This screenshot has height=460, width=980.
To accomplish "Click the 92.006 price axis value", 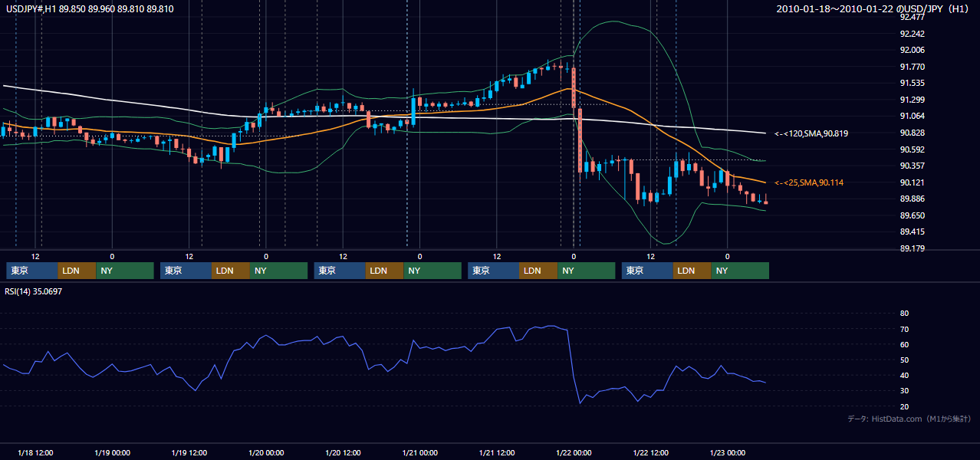I will click(x=913, y=50).
